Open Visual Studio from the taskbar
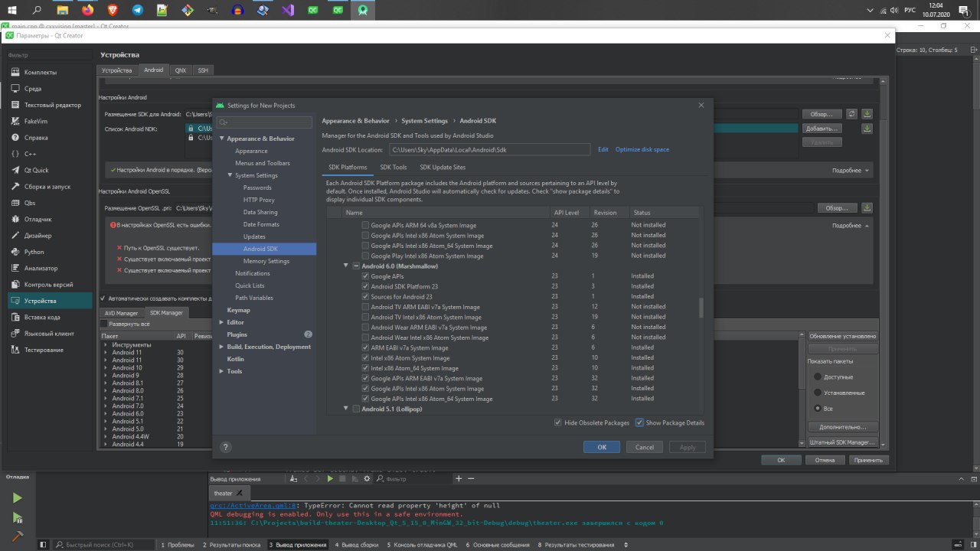 click(x=287, y=11)
